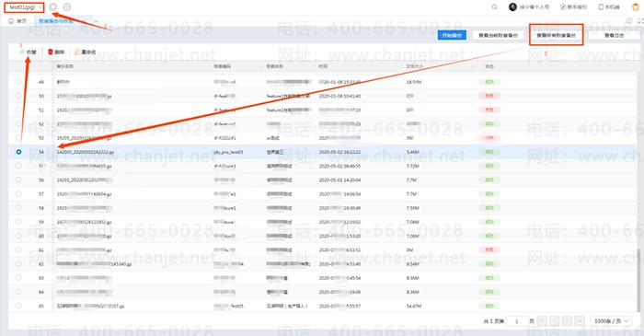The height and width of the screenshot is (336, 644).
Task: Click the red trash 删除 icon
Action: [x=51, y=52]
